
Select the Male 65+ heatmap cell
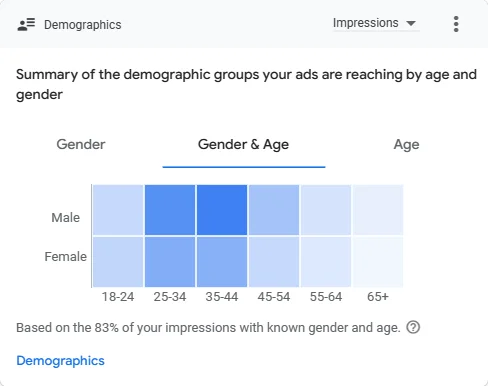pyautogui.click(x=378, y=210)
